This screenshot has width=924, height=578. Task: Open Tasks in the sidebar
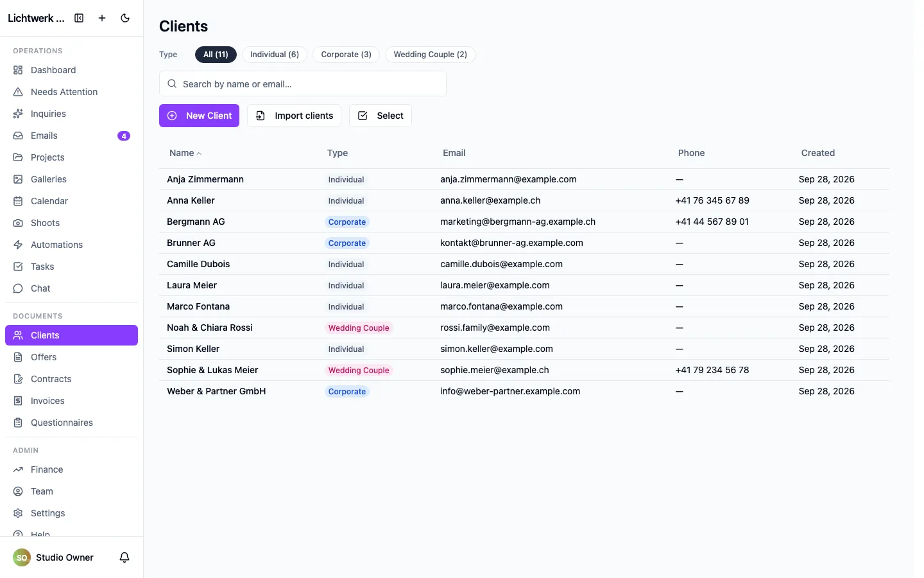tap(71, 267)
